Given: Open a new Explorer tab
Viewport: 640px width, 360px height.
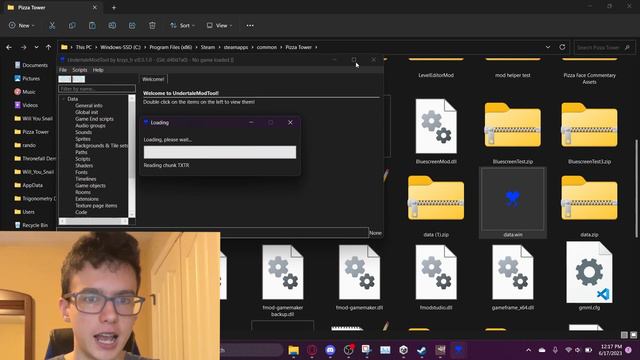Looking at the screenshot, I should (114, 7).
